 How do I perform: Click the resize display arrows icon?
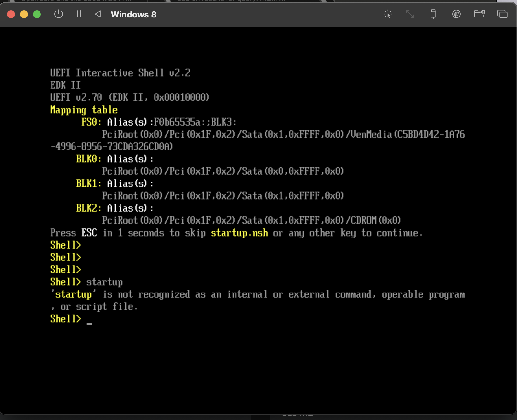click(410, 14)
